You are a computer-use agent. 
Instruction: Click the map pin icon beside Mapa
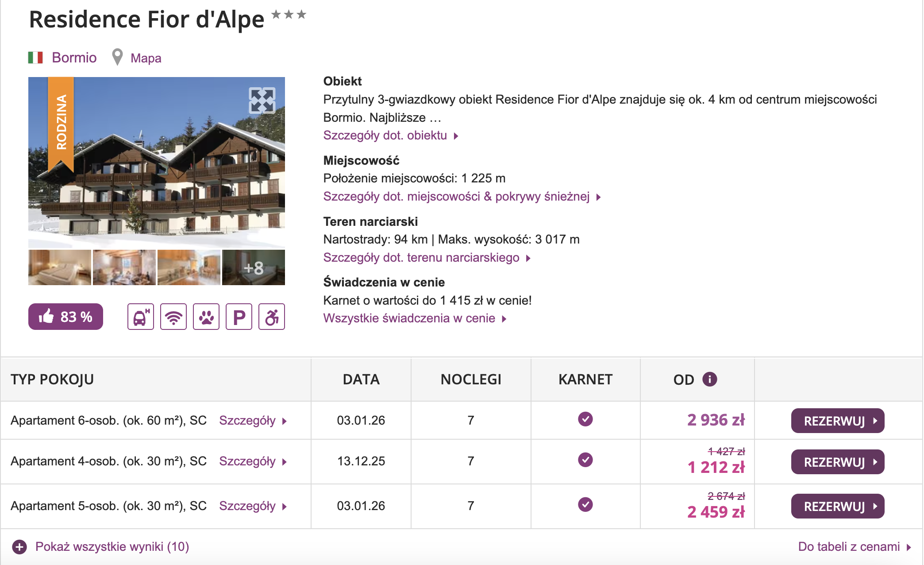tap(117, 57)
